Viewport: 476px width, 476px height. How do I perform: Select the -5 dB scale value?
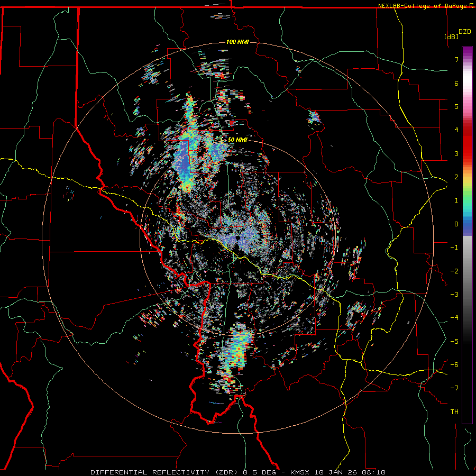tap(454, 342)
